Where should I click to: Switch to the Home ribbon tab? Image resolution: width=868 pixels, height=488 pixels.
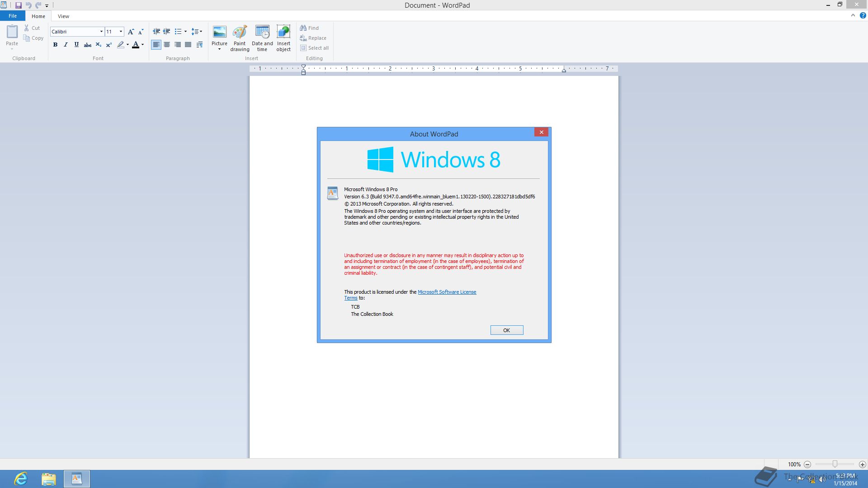tap(38, 16)
